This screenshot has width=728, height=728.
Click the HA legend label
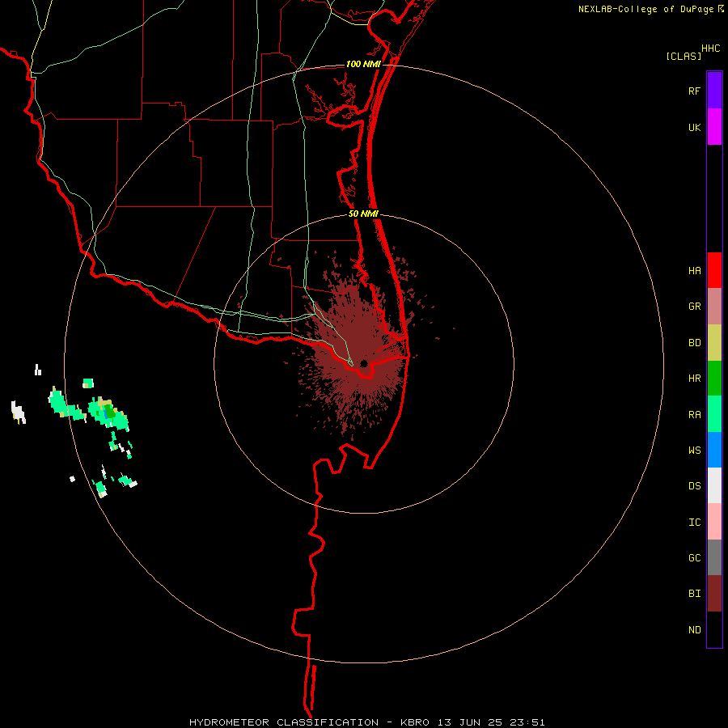click(695, 271)
